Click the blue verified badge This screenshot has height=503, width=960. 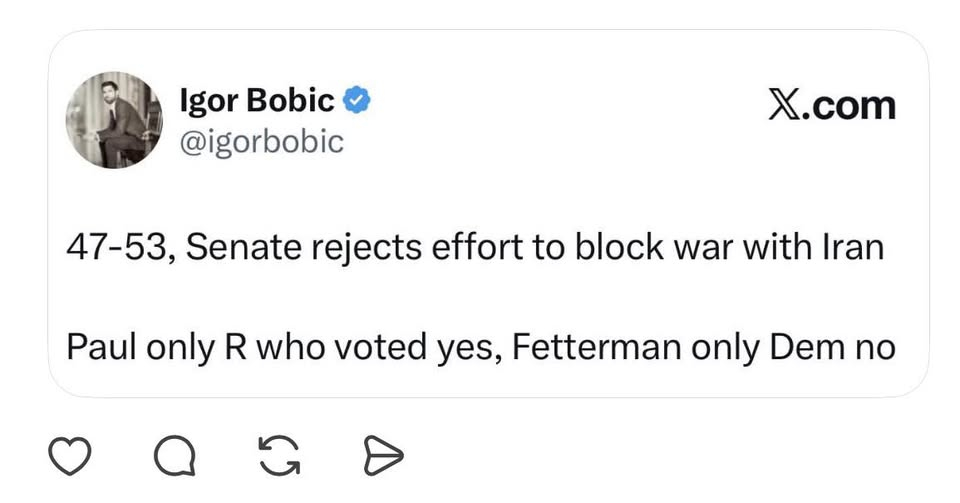[x=358, y=100]
